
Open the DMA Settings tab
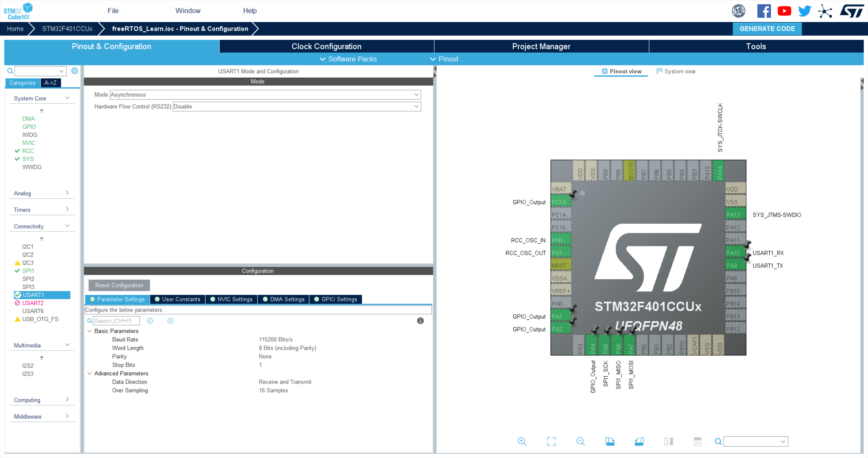(x=284, y=299)
